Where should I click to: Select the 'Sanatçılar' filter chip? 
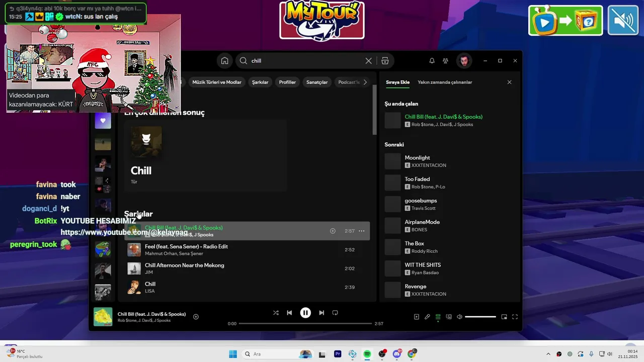click(317, 82)
